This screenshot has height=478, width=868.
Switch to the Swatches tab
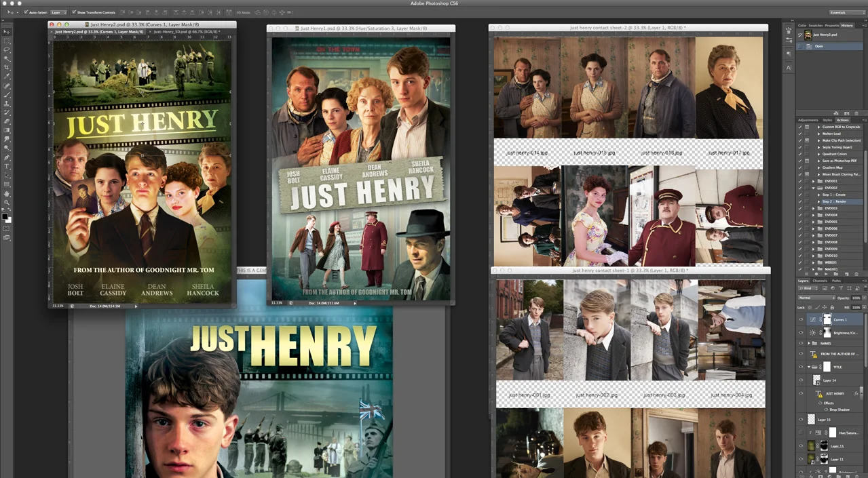click(x=815, y=26)
